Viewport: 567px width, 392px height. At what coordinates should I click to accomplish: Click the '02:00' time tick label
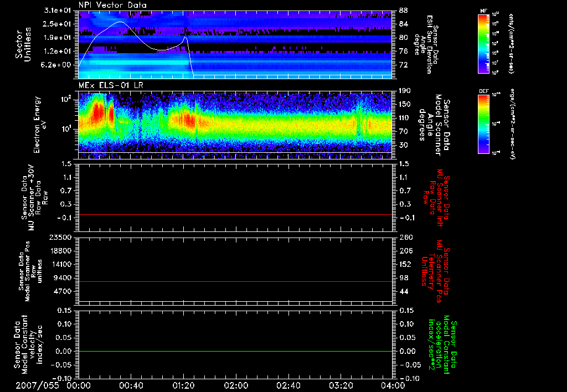point(236,385)
